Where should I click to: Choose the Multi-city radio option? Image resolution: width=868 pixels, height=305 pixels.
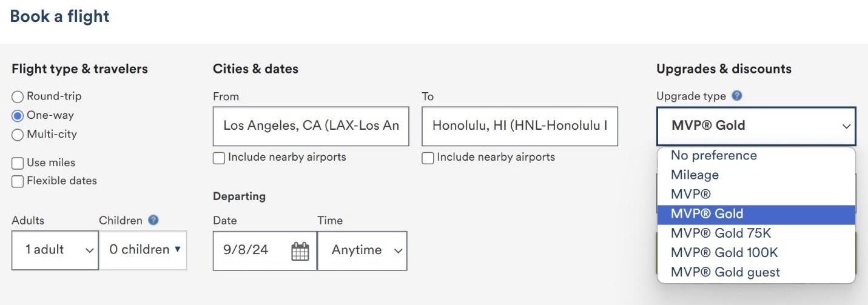(x=18, y=135)
